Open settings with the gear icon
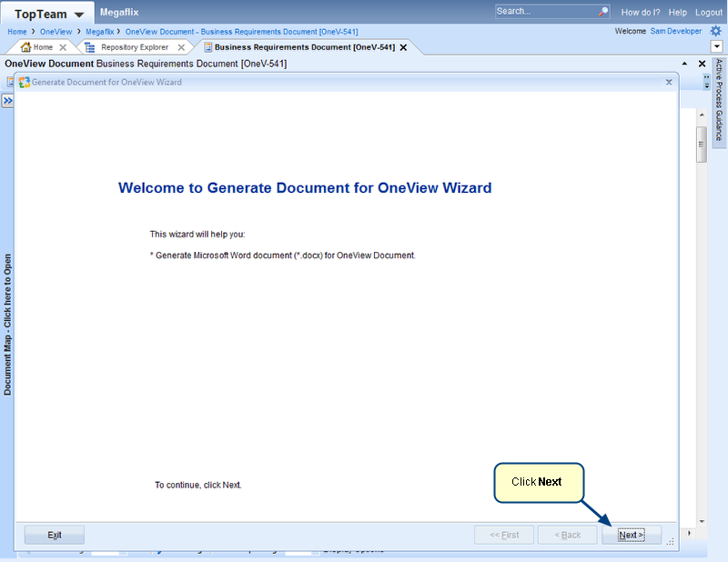The width and height of the screenshot is (728, 562). [715, 31]
